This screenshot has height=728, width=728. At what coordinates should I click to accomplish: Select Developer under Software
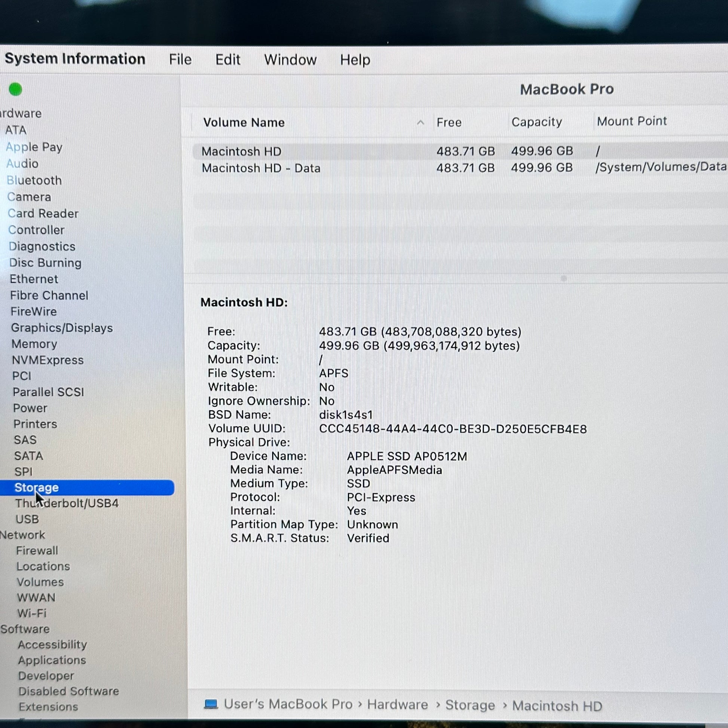(x=46, y=676)
